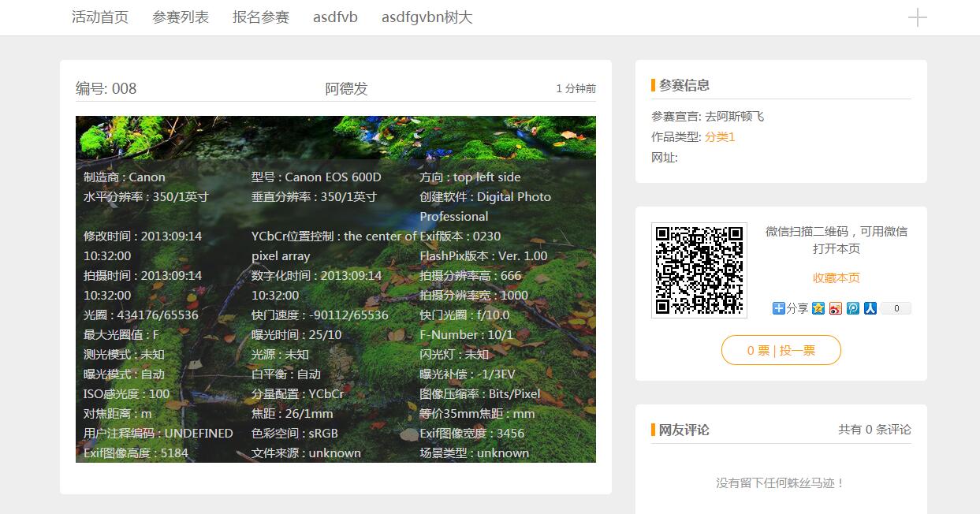The image size is (980, 514).
Task: Share to QQ Zone star icon
Action: click(818, 308)
